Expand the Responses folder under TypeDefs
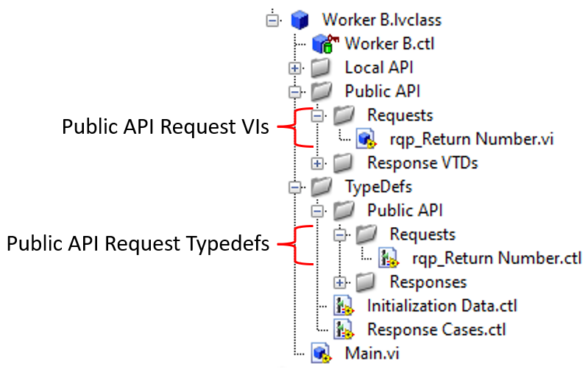Image resolution: width=588 pixels, height=369 pixels. (x=340, y=282)
